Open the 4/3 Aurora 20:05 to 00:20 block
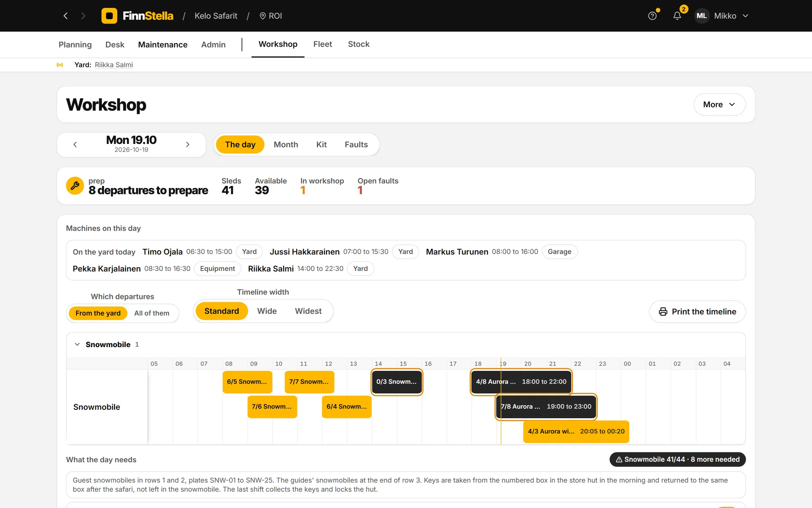Image resolution: width=812 pixels, height=508 pixels. 576,431
